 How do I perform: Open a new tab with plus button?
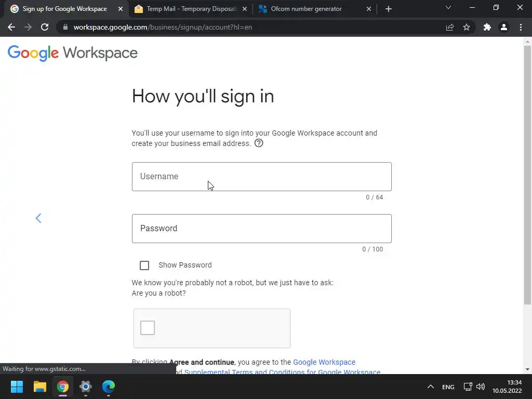pyautogui.click(x=389, y=9)
